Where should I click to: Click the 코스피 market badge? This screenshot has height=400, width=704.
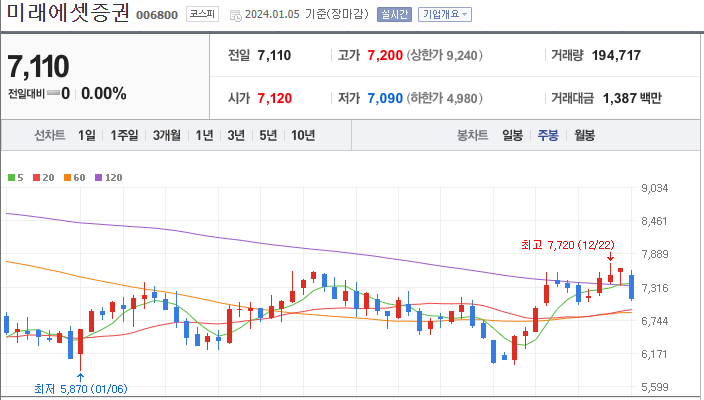coord(202,14)
